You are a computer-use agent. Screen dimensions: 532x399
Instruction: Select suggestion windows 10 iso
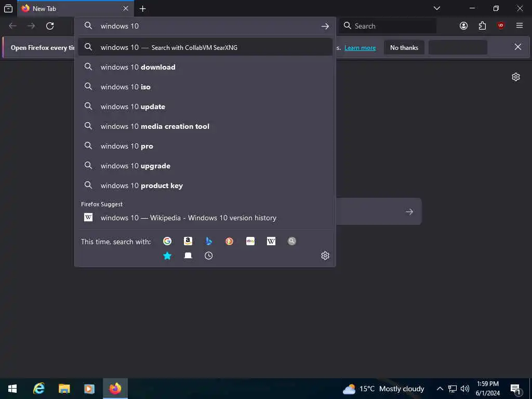click(x=205, y=87)
